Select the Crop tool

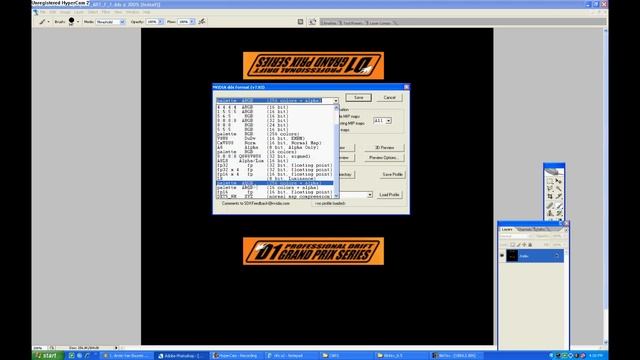coord(550,196)
